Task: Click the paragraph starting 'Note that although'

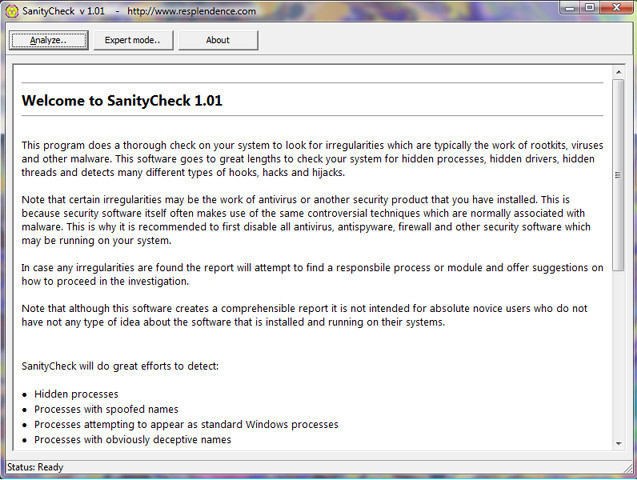Action: tap(304, 315)
